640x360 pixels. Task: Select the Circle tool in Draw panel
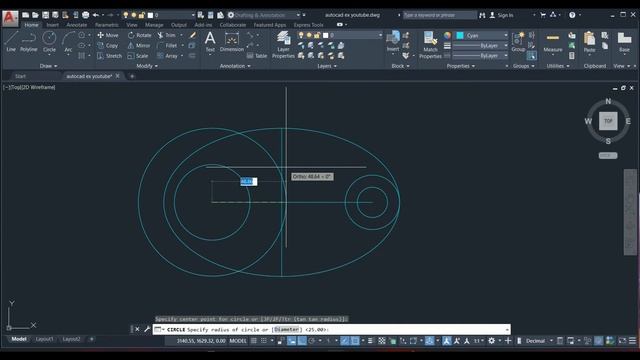click(x=49, y=42)
